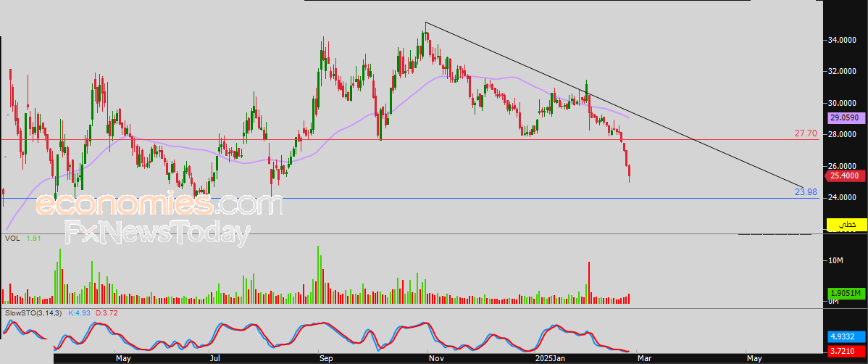The width and height of the screenshot is (868, 364).
Task: Click the tallest green volume bar in September
Action: click(x=318, y=275)
